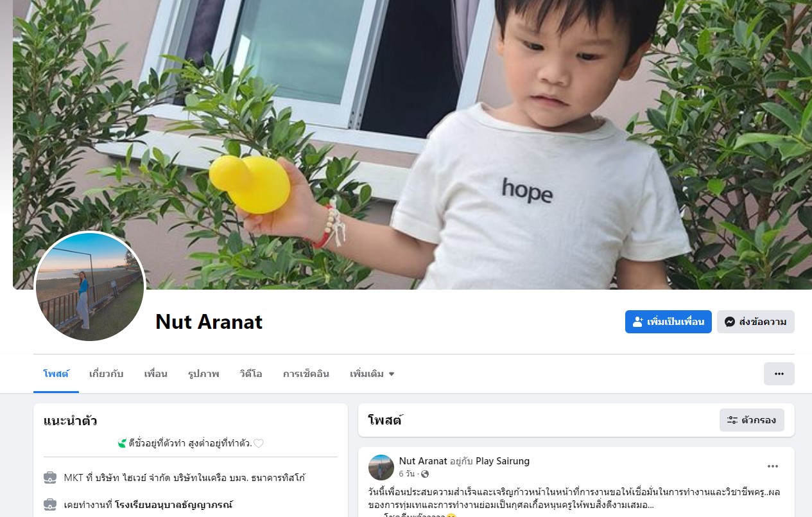Open the การเช็คอิน tab
The height and width of the screenshot is (517, 812).
point(306,374)
